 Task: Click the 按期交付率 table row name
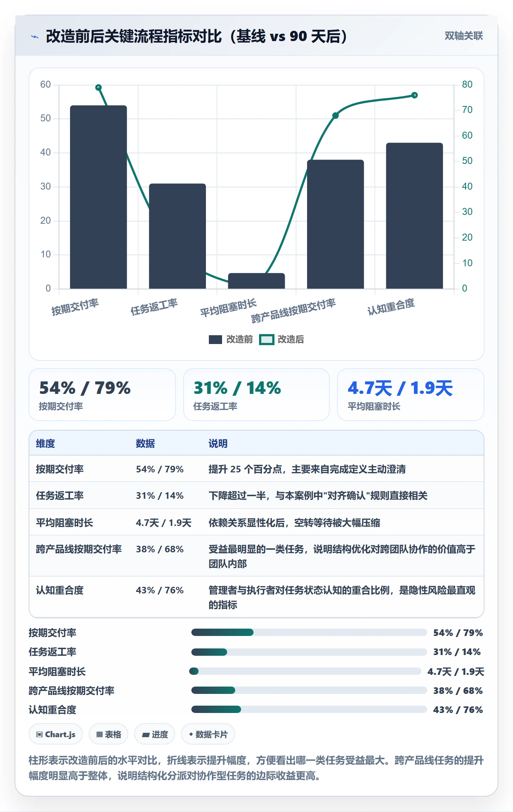pyautogui.click(x=60, y=469)
